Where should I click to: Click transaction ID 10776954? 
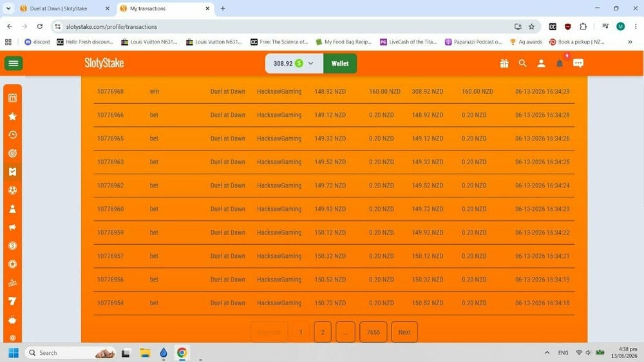[x=111, y=303]
